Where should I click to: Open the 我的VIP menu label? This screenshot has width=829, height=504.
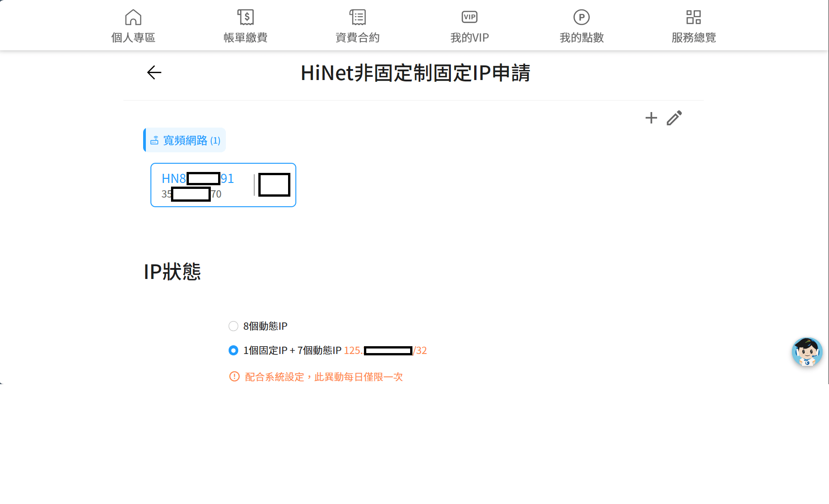point(469,37)
